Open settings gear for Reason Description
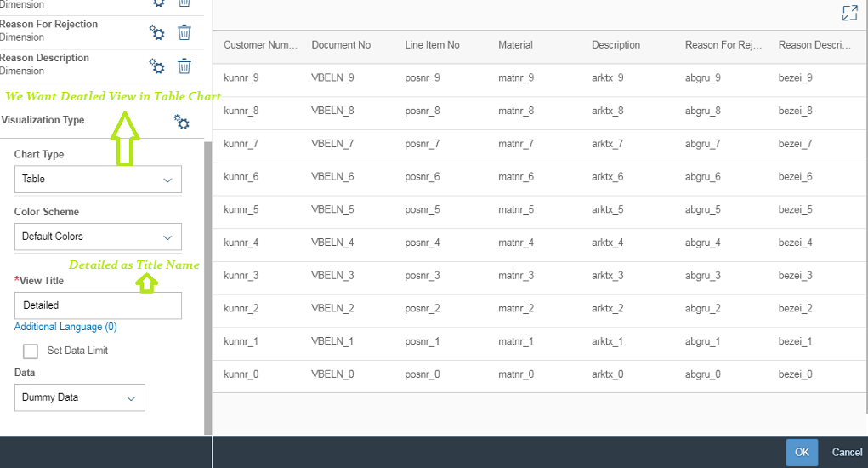 (x=157, y=66)
